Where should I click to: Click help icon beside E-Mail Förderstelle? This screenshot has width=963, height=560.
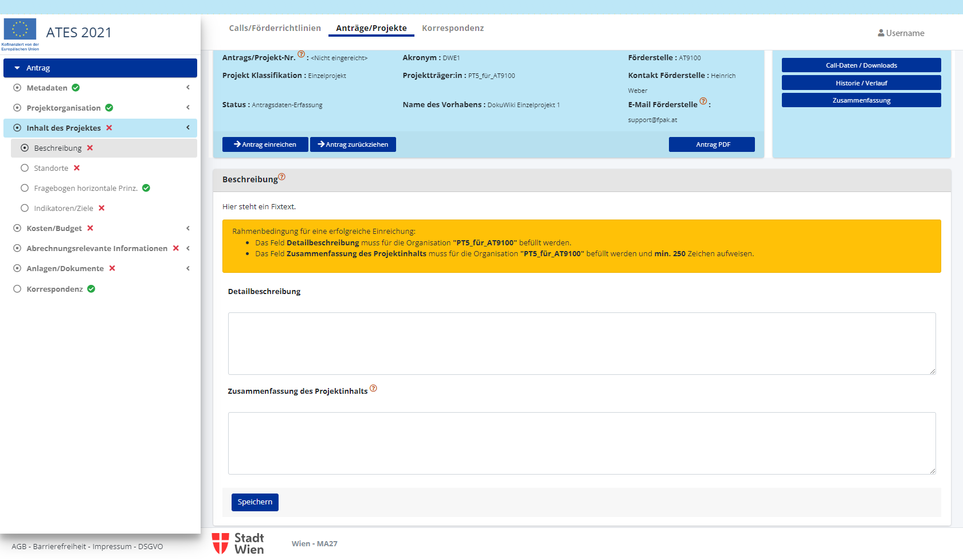pos(703,101)
